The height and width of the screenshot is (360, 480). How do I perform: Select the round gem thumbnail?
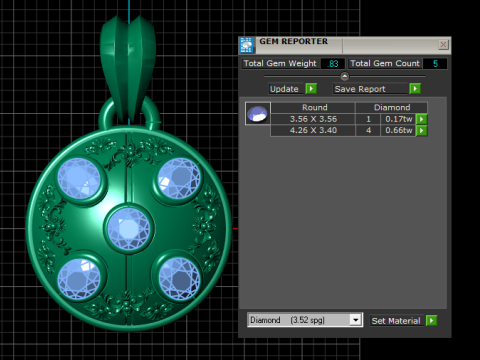(x=258, y=113)
